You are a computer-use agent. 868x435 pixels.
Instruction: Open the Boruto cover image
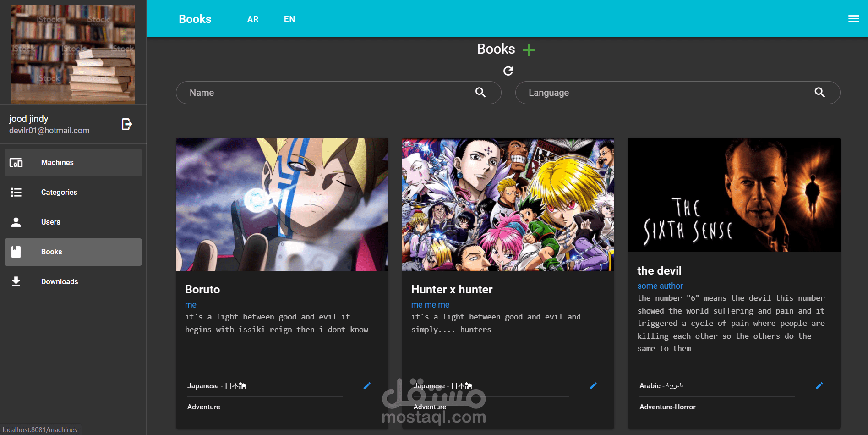click(x=282, y=204)
